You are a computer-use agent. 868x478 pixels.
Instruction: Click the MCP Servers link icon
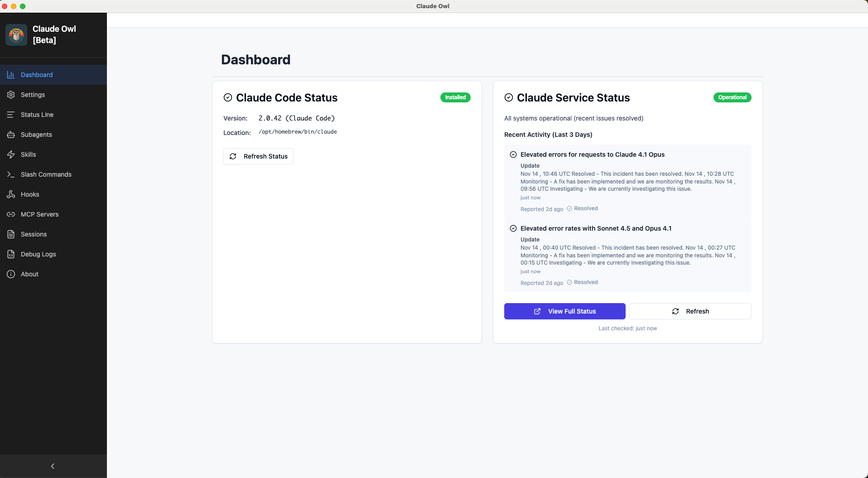coord(11,214)
